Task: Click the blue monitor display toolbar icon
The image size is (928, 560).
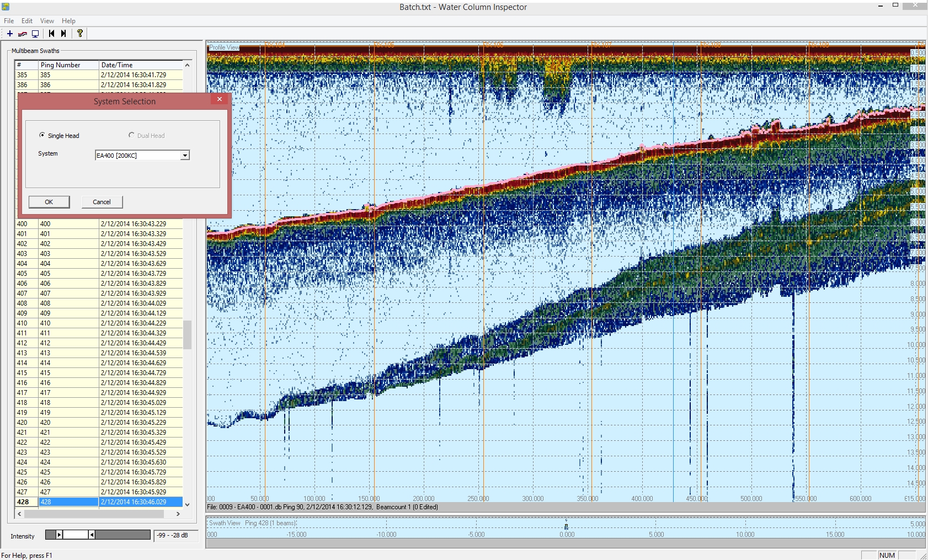Action: 35,34
